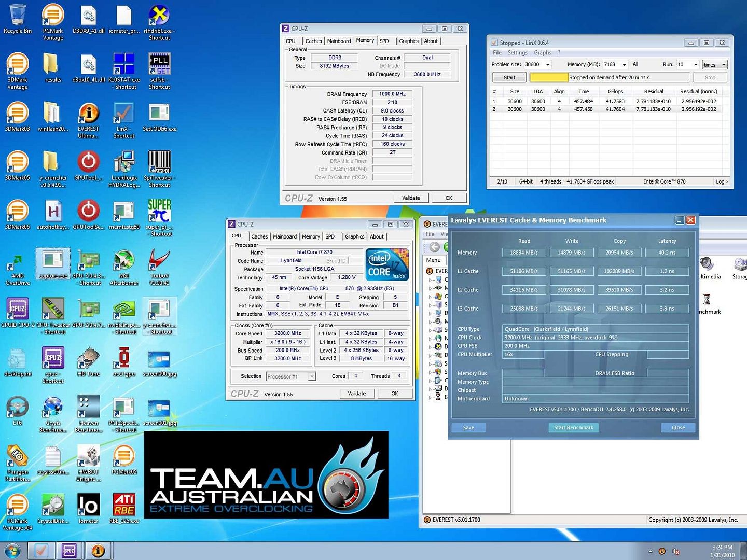
Task: Launch GPUTool desktop icon
Action: pos(88,166)
